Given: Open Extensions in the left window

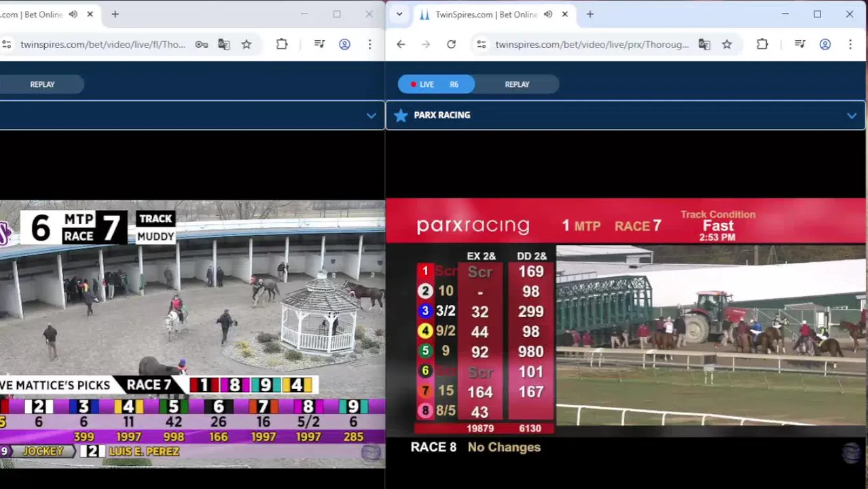Looking at the screenshot, I should [x=282, y=44].
